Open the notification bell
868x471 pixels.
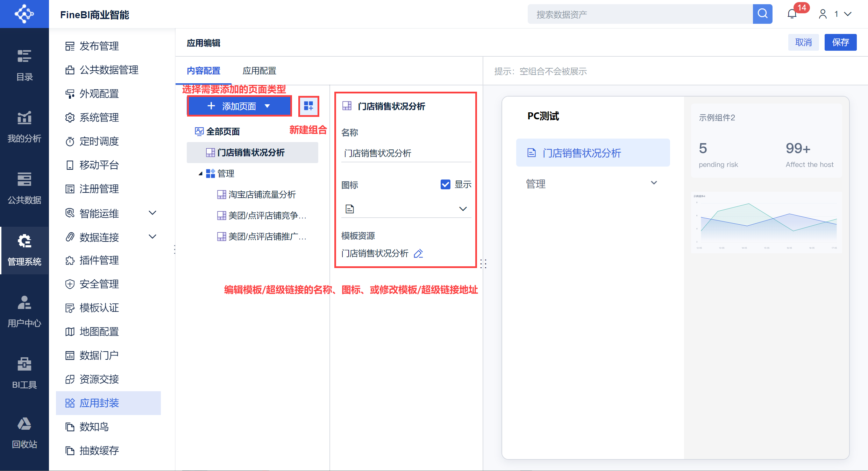792,14
